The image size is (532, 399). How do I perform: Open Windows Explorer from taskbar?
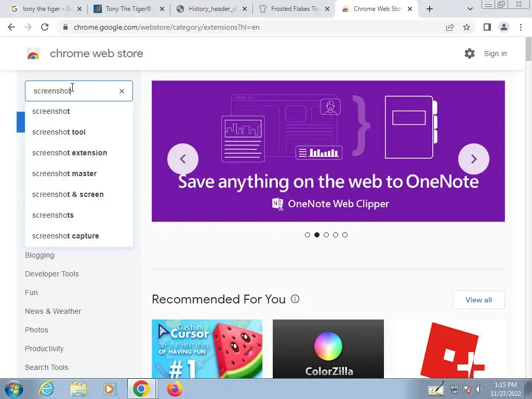(78, 389)
